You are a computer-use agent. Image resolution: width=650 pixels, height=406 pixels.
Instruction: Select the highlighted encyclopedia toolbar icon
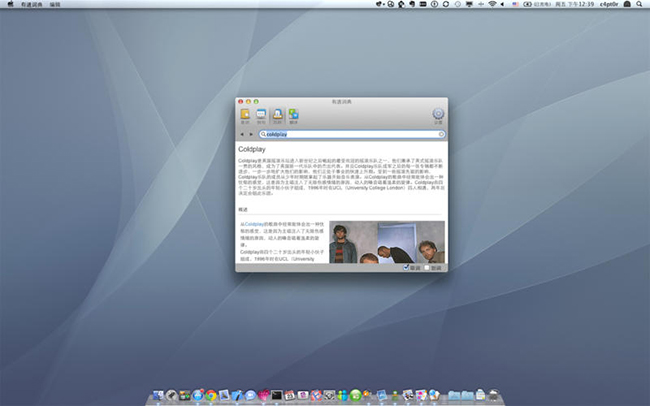277,115
